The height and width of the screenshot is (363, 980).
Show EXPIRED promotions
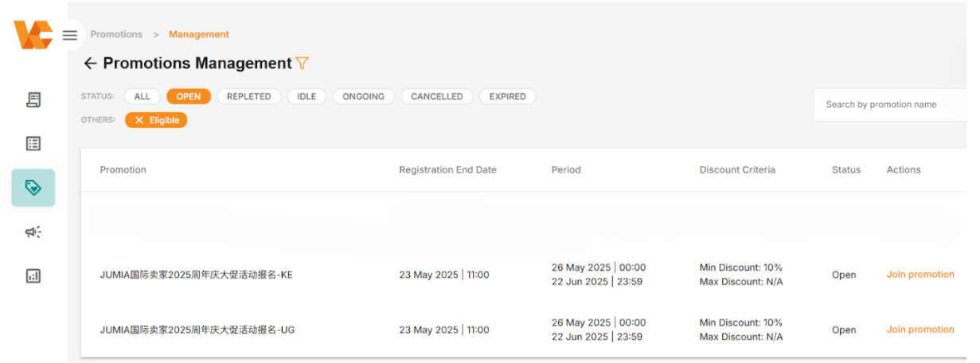508,96
